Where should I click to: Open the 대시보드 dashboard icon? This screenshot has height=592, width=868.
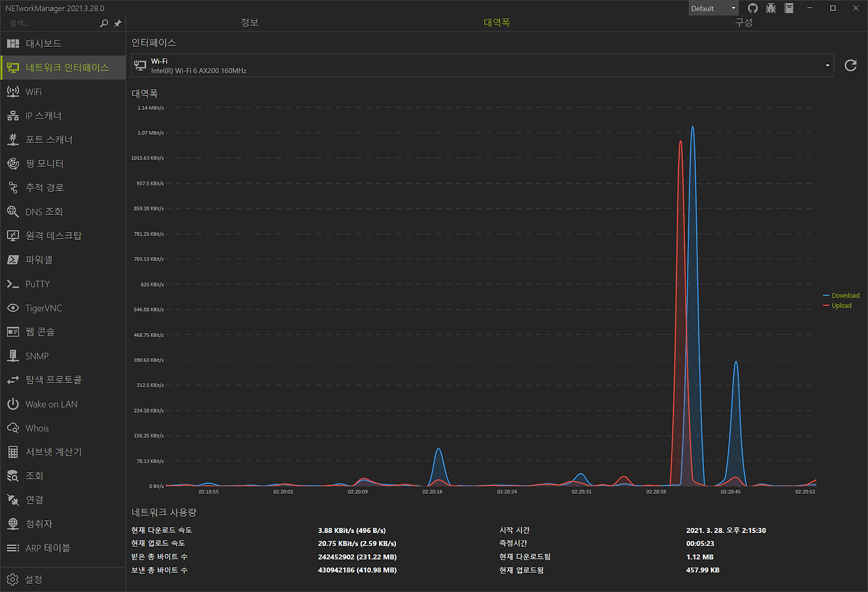(x=13, y=43)
